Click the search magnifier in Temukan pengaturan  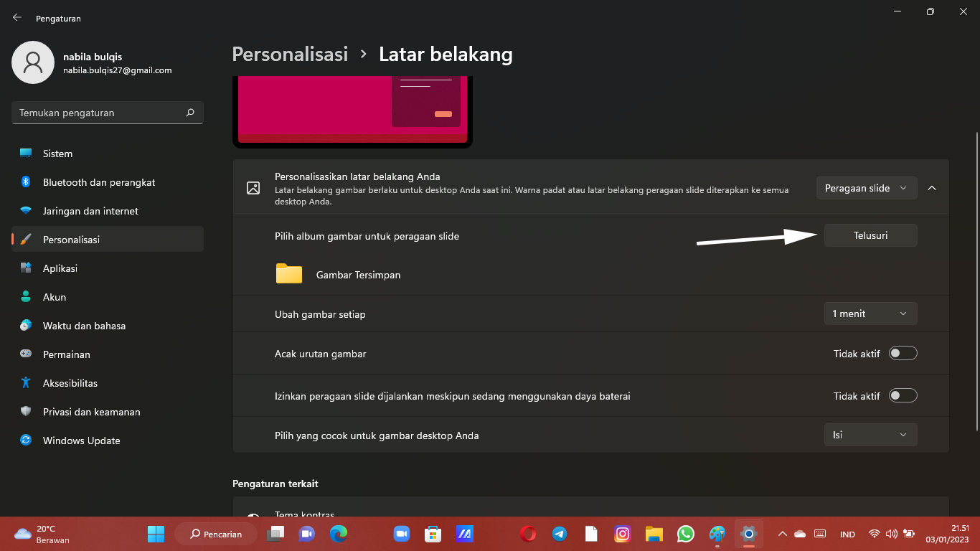(x=190, y=113)
